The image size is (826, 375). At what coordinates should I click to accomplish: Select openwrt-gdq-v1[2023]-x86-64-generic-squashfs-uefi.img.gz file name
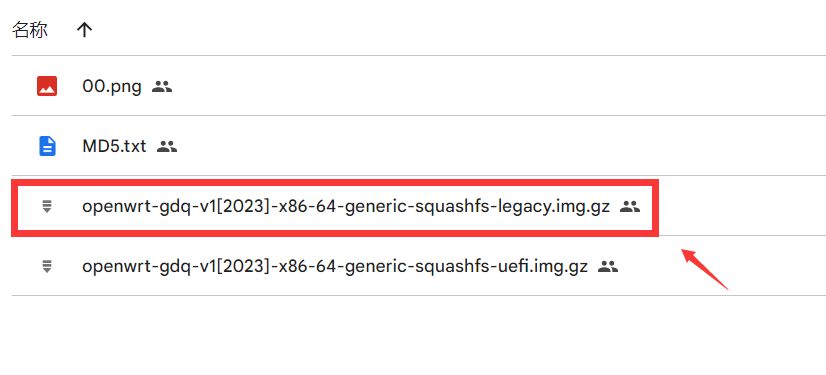(335, 267)
